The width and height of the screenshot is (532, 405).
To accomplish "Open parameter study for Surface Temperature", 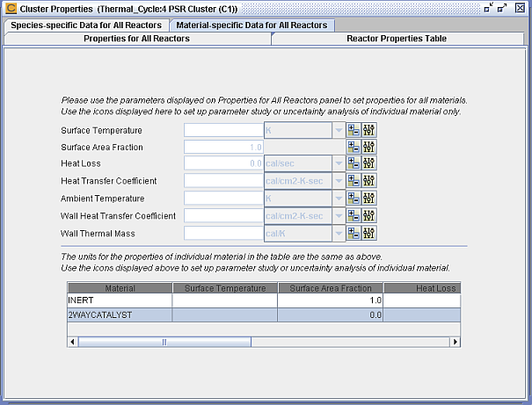I will 353,130.
